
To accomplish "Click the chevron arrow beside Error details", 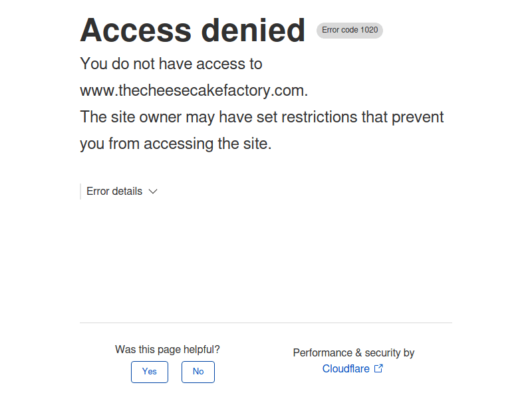I will (x=153, y=192).
